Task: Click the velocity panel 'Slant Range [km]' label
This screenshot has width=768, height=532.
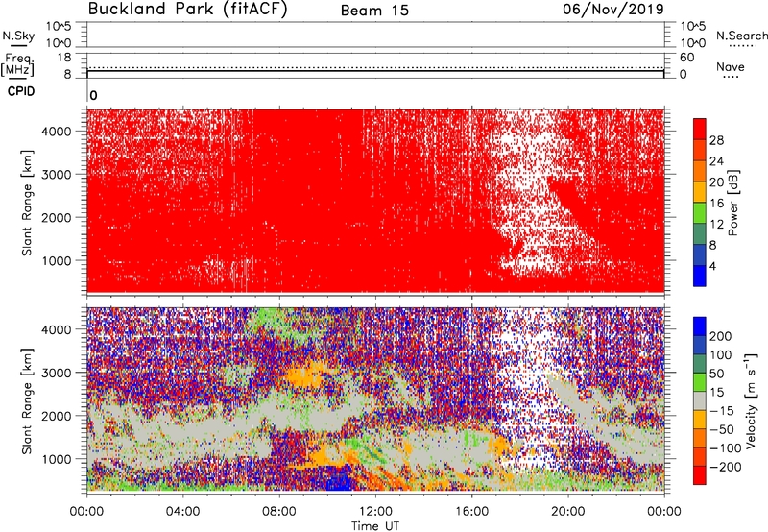Action: 27,400
